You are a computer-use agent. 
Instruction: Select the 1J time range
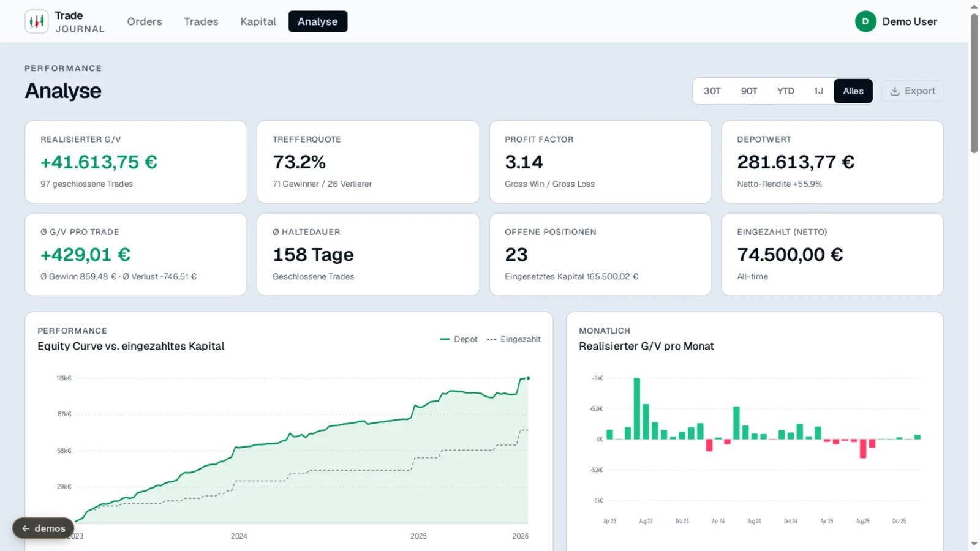click(818, 91)
